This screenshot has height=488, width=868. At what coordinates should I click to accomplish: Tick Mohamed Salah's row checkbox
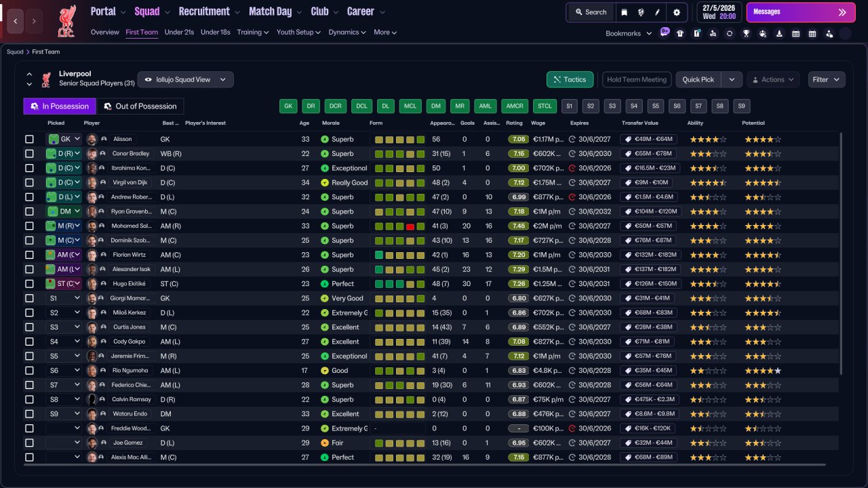tap(29, 226)
